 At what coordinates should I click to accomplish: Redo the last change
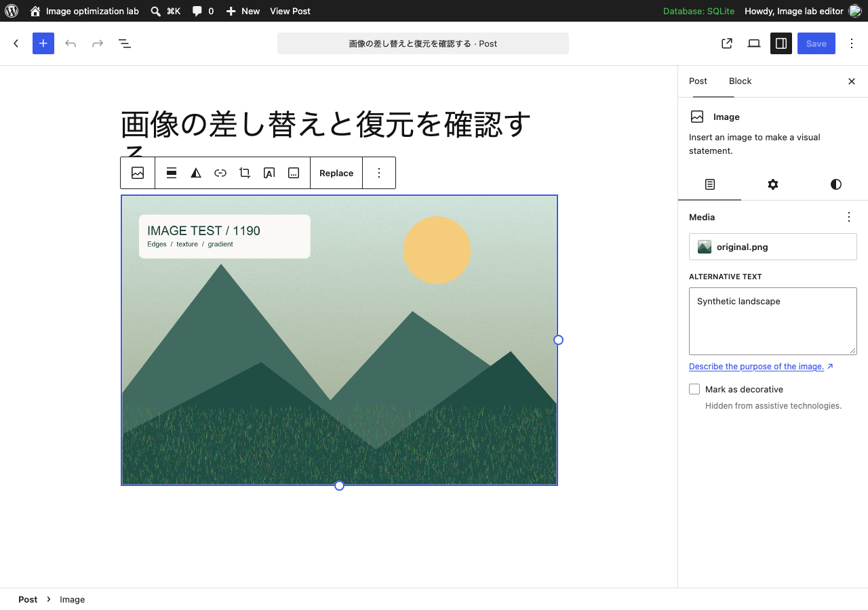[x=98, y=43]
